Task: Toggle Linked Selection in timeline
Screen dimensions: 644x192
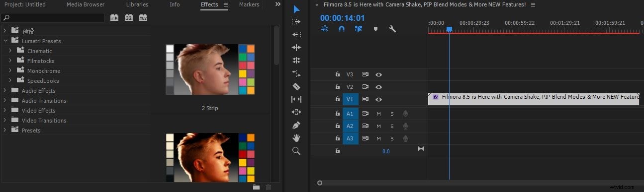Action: point(359,29)
